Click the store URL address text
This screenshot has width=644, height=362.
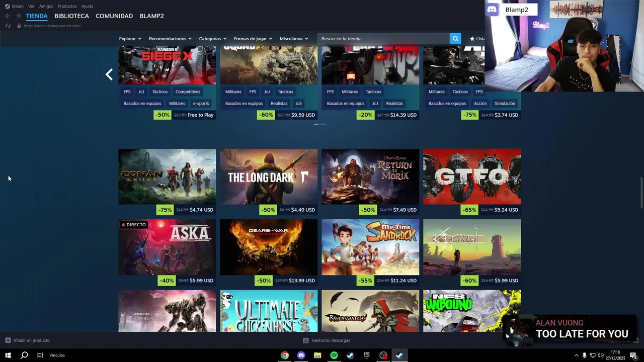click(x=52, y=26)
